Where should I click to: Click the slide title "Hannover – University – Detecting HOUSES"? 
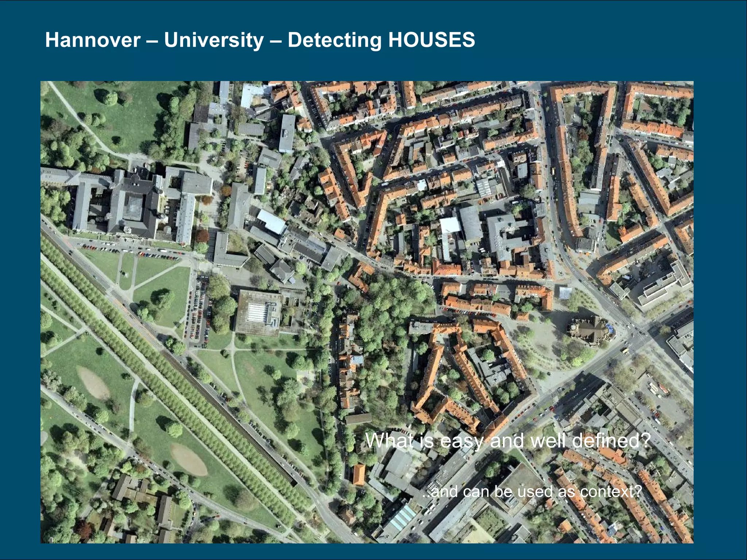pos(260,40)
